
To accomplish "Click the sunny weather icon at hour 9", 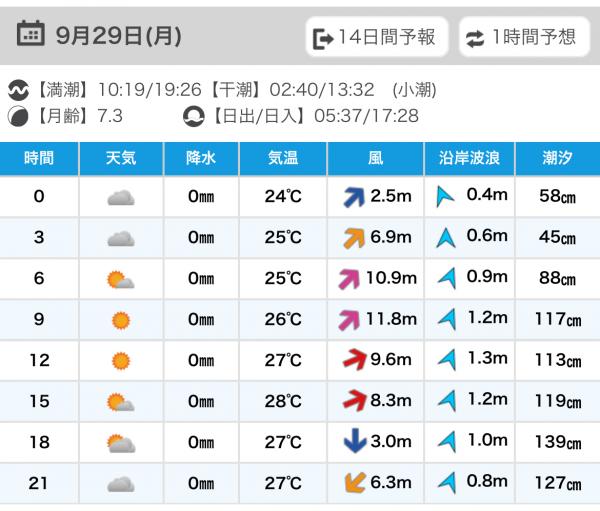I will 120,320.
